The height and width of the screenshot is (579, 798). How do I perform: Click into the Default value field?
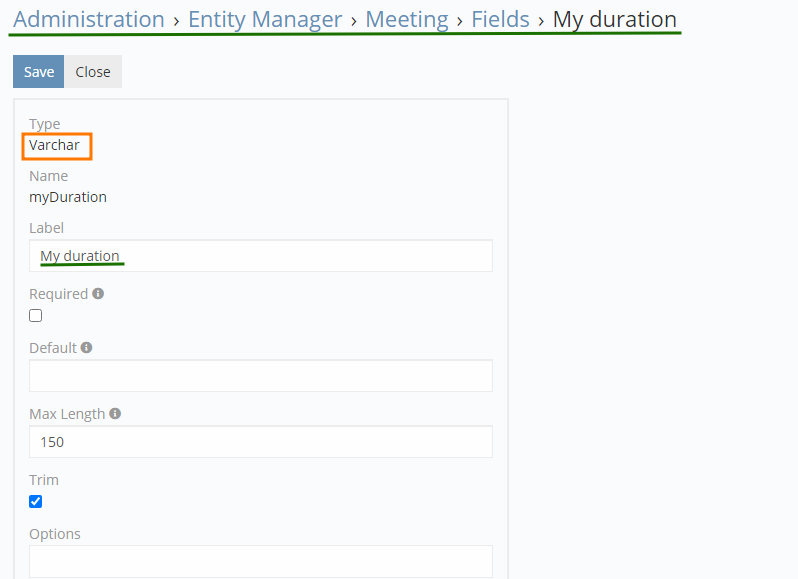tap(260, 376)
